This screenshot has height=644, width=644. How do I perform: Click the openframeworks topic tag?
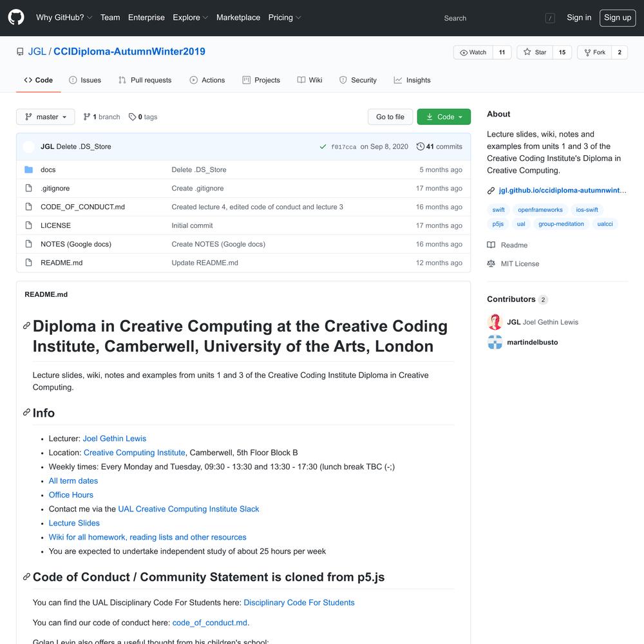pos(540,210)
